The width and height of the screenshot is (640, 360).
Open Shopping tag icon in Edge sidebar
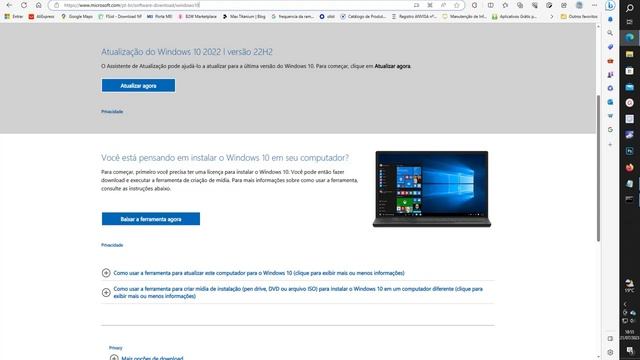pyautogui.click(x=610, y=47)
